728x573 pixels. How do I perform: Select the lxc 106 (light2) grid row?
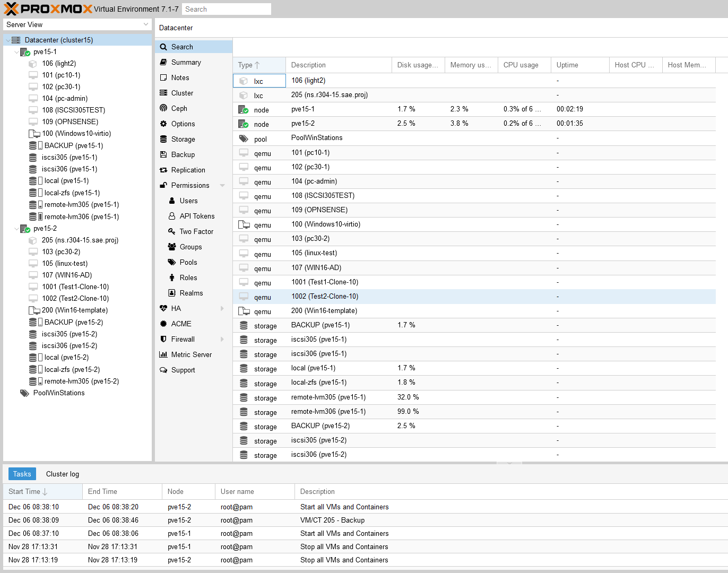[474, 81]
